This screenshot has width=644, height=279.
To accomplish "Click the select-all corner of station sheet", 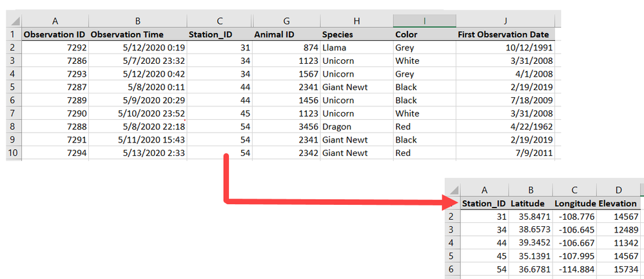I will coord(453,190).
